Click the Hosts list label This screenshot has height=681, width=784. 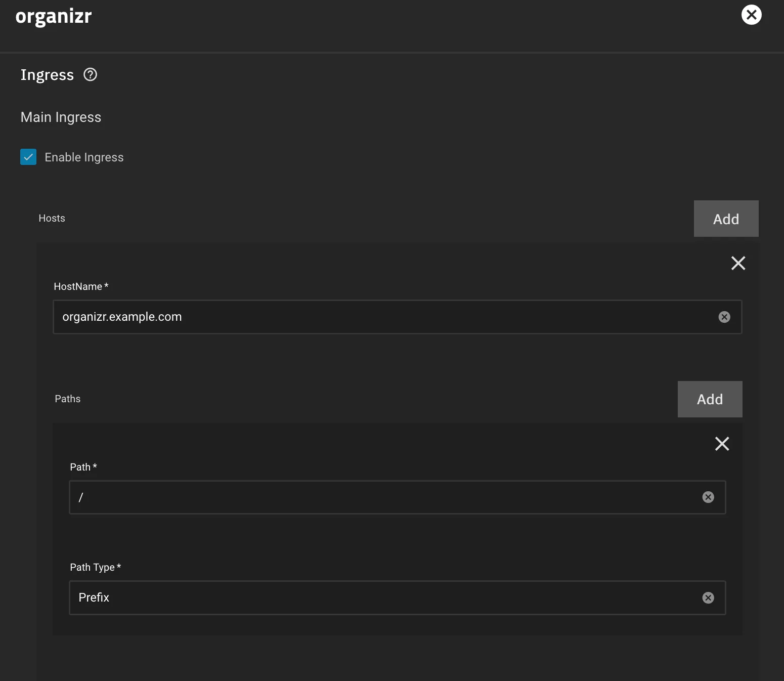pos(52,218)
